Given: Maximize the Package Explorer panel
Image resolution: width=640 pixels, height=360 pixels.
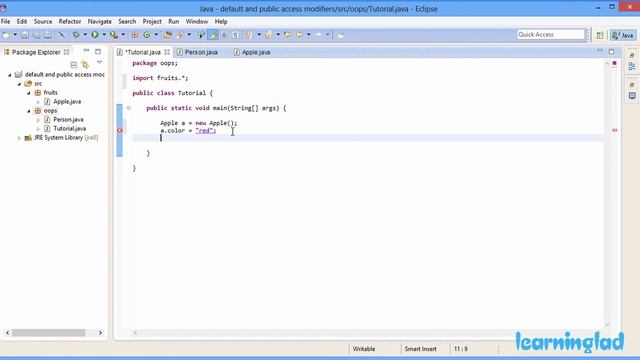Looking at the screenshot, I should 98,51.
